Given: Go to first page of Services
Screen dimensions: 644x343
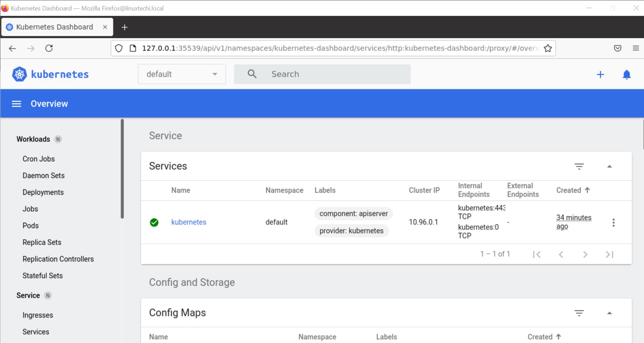Looking at the screenshot, I should coord(537,254).
